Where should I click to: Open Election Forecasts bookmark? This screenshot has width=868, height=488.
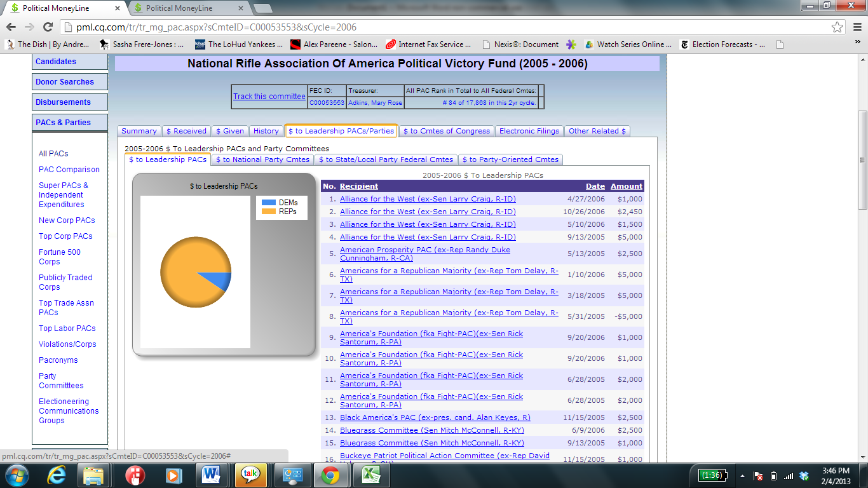click(x=722, y=44)
